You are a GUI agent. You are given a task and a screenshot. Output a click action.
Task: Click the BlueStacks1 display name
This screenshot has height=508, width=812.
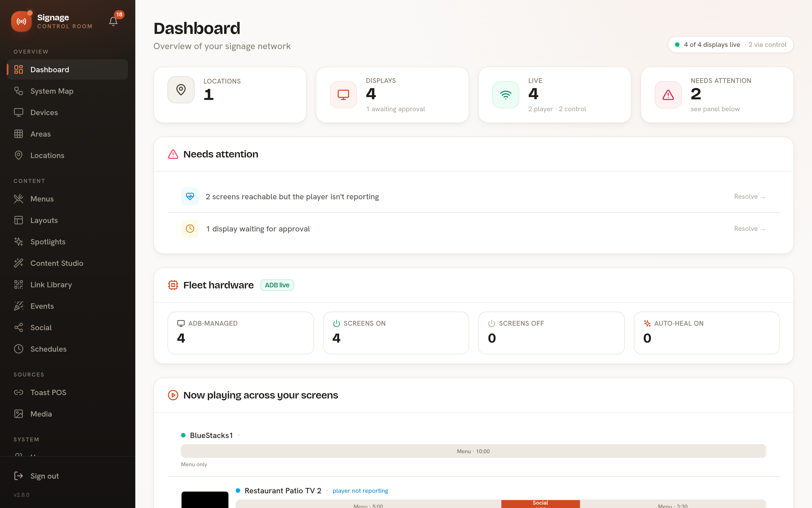[x=211, y=435]
